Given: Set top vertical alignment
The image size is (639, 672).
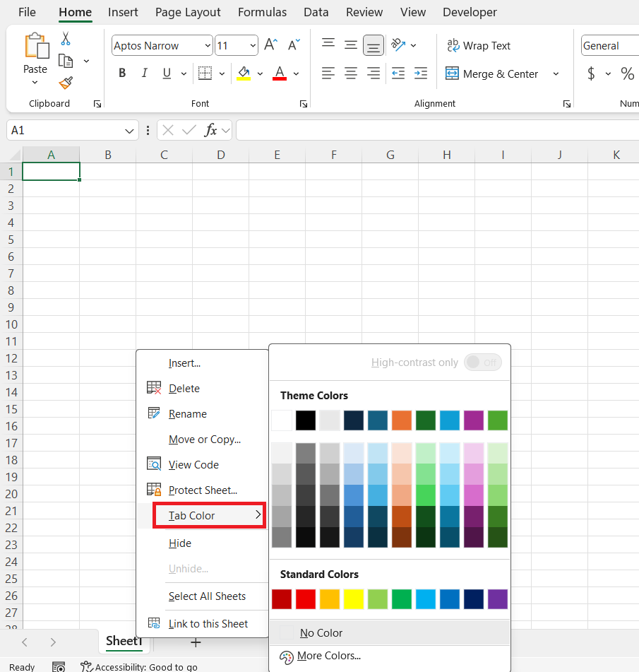Looking at the screenshot, I should coord(328,45).
